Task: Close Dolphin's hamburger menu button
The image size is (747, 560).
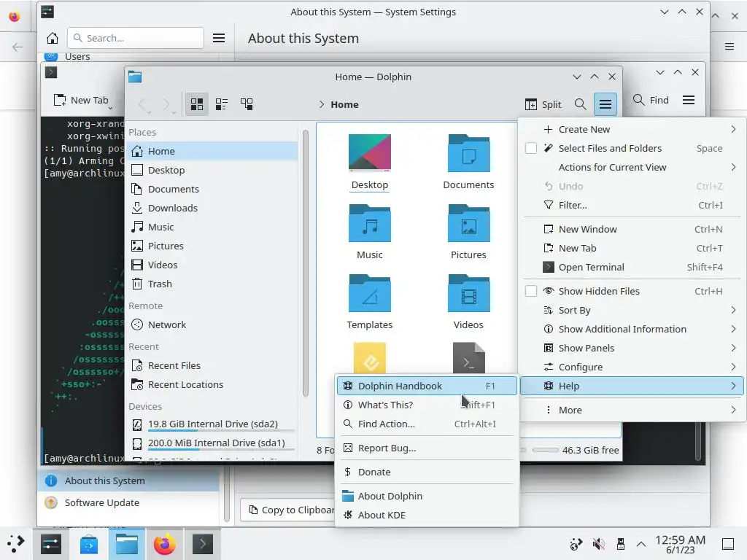Action: [605, 104]
